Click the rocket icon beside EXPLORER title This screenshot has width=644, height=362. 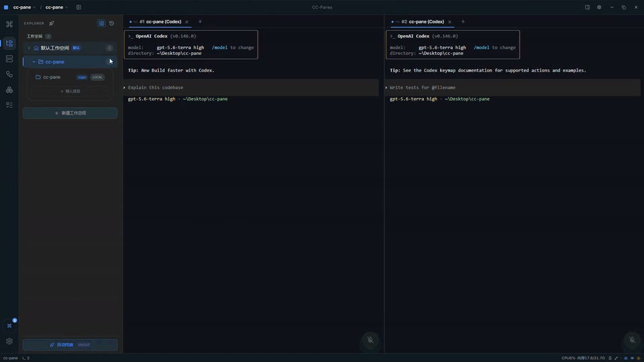click(x=52, y=23)
